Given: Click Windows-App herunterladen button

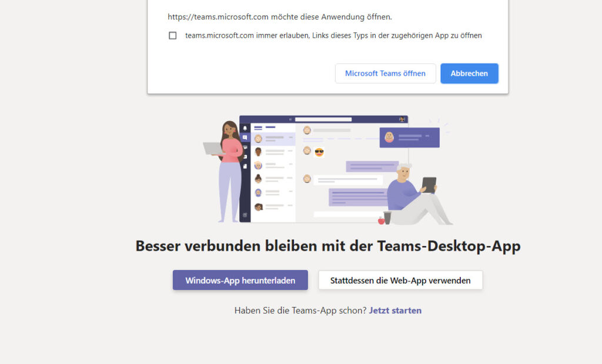Looking at the screenshot, I should coord(240,280).
